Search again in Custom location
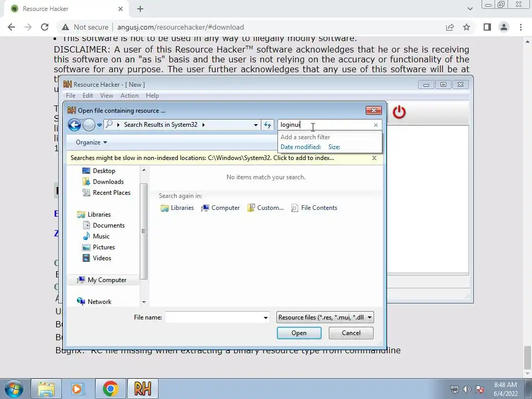Viewport: 532px width, 399px height. (265, 208)
